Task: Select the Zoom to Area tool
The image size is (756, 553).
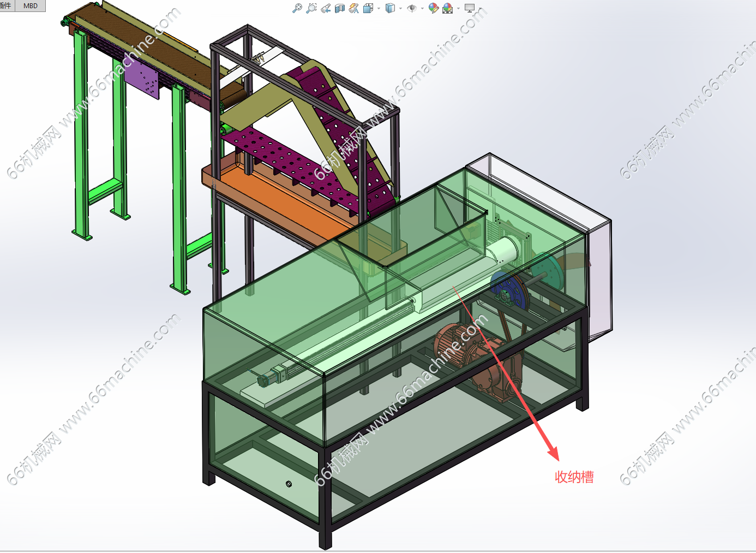Action: pos(311,8)
